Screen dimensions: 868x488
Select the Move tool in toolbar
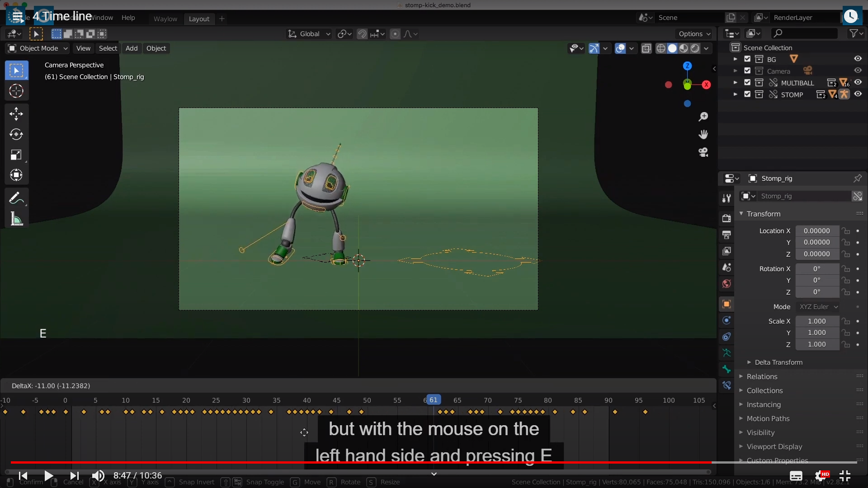[16, 113]
